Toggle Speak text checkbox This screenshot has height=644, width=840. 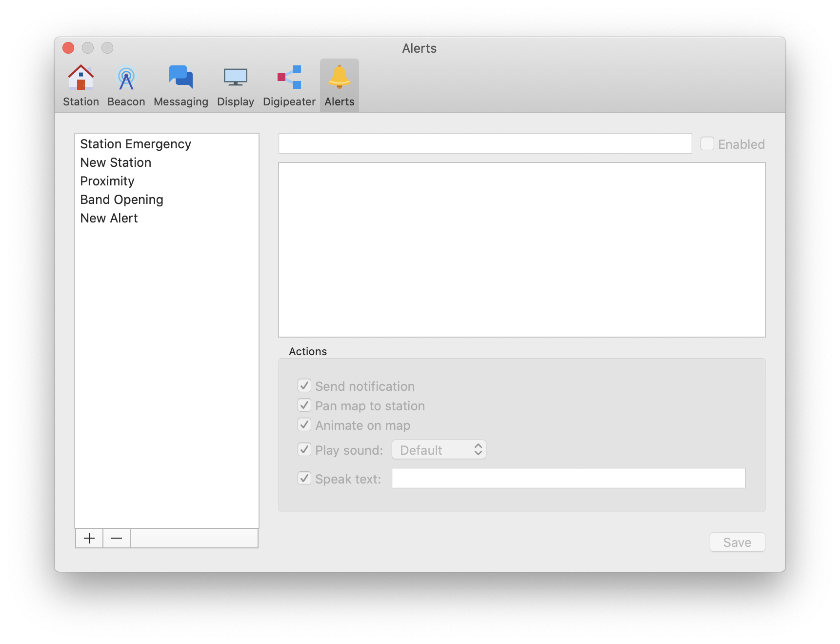(304, 479)
